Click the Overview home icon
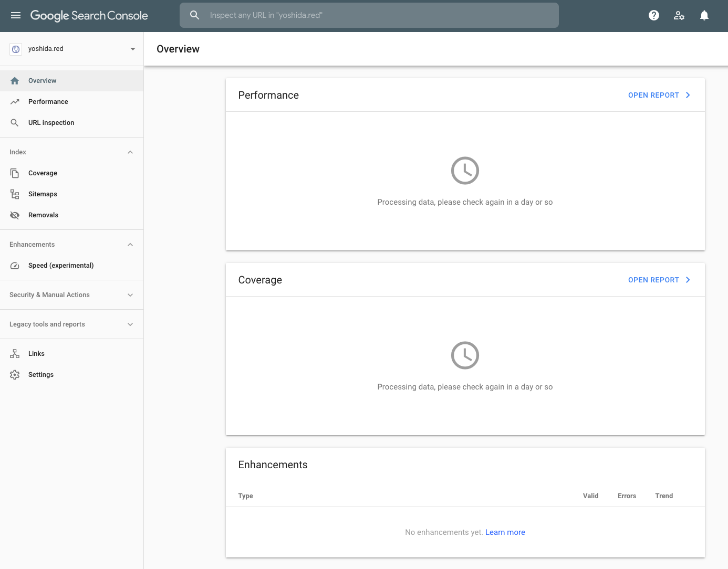The image size is (728, 569). coord(15,81)
